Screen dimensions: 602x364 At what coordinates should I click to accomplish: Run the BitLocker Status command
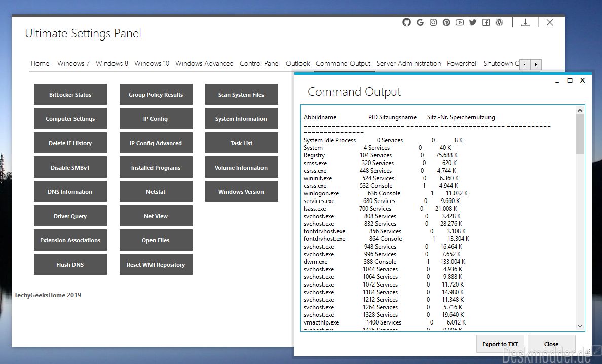point(70,95)
